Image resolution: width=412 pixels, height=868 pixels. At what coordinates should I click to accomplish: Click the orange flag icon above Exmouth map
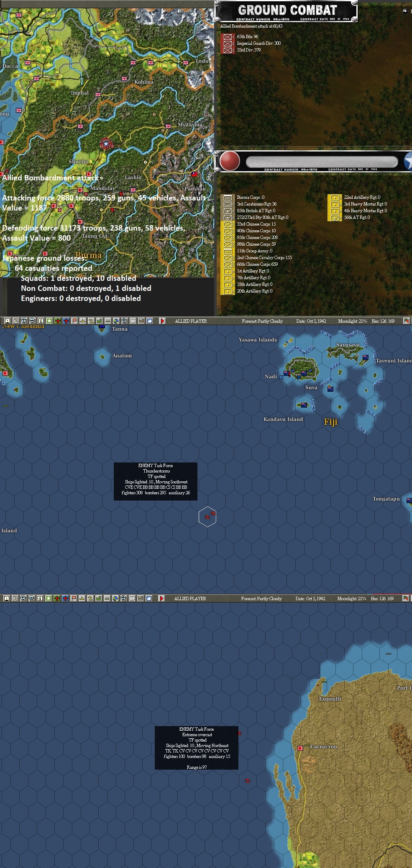point(74,598)
